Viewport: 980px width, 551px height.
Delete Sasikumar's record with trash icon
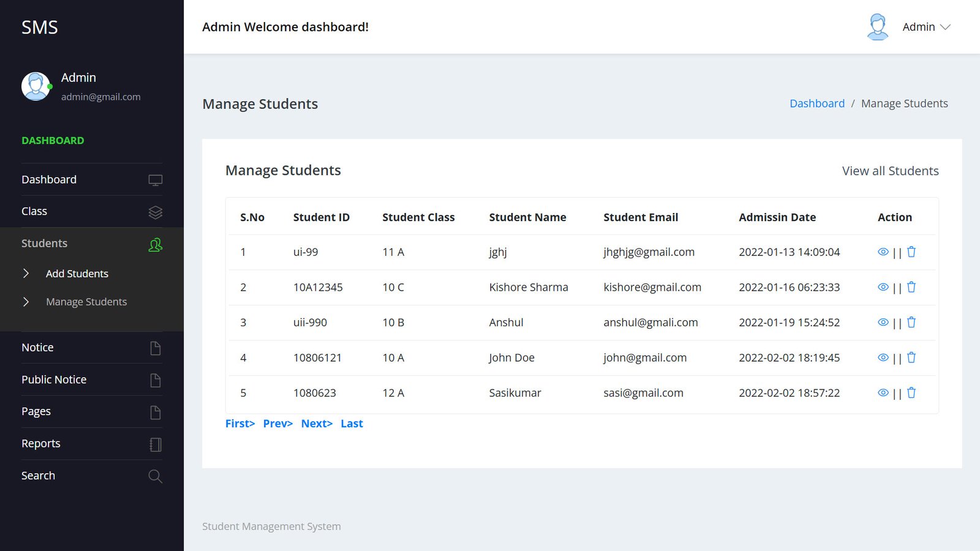911,392
